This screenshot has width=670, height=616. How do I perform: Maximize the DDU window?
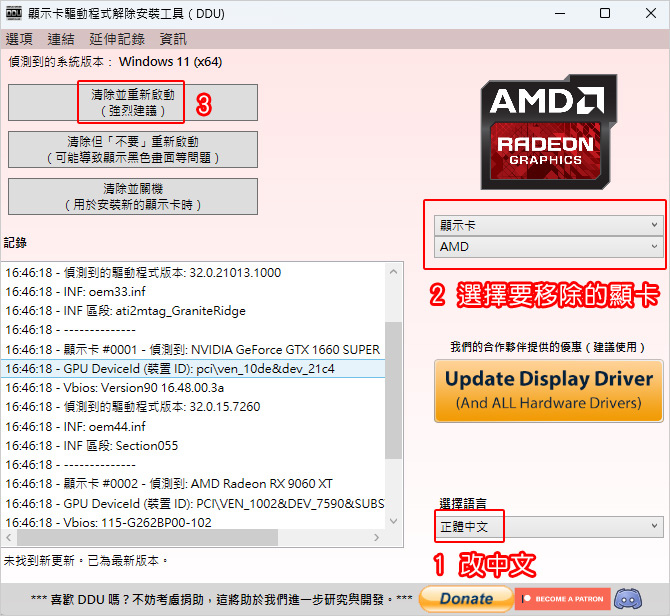click(605, 14)
